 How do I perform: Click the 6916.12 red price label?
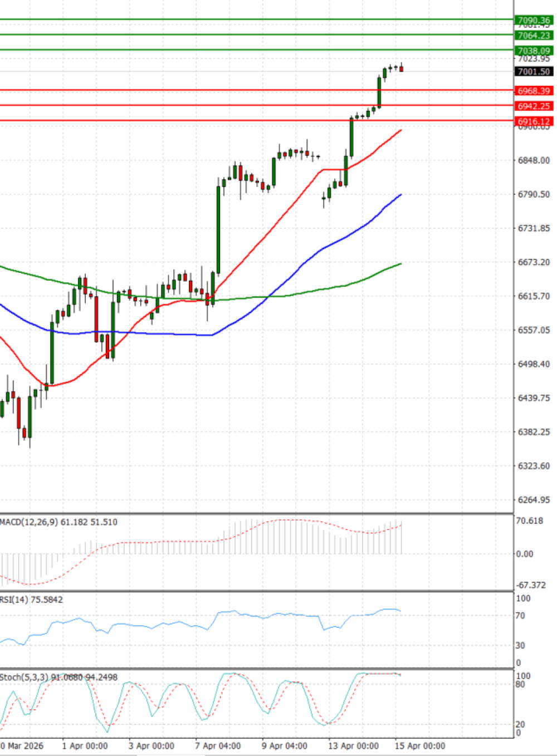534,121
